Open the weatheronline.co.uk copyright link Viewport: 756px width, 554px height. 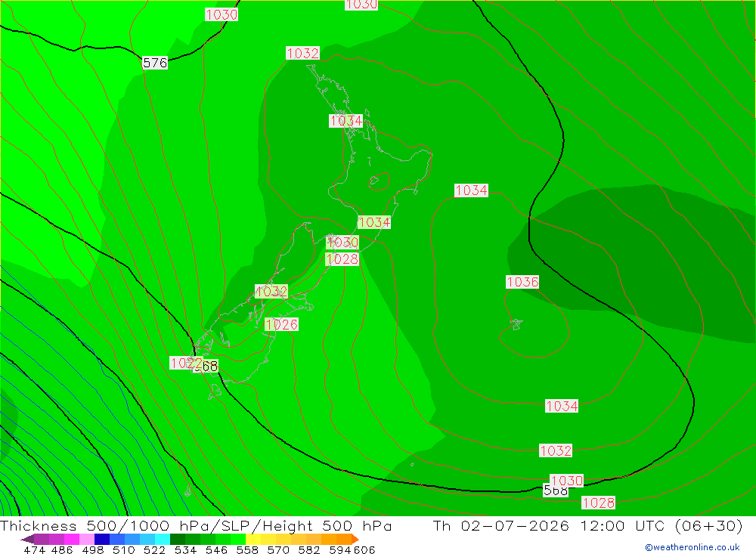[692, 547]
